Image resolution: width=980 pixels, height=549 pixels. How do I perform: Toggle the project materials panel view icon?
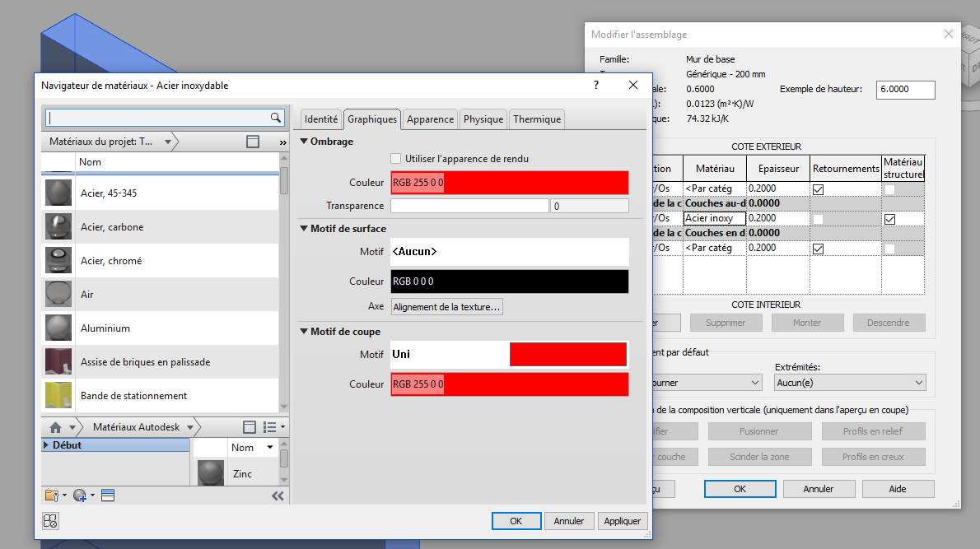[253, 142]
